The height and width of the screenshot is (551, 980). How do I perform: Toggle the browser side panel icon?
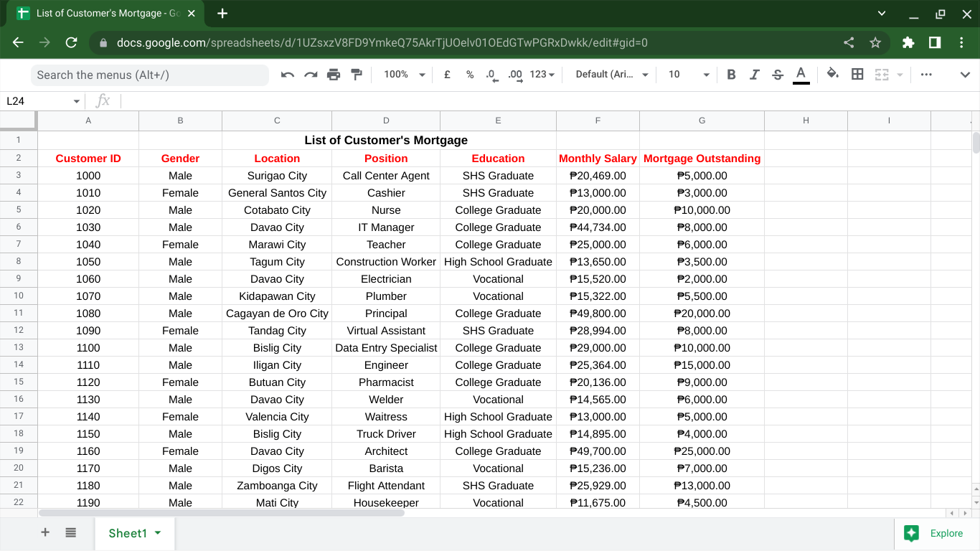tap(935, 42)
